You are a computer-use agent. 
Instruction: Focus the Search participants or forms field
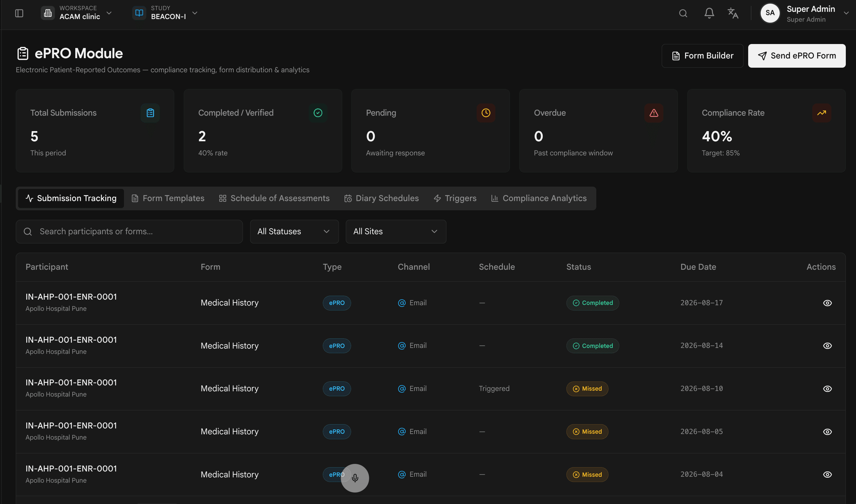[x=129, y=232]
